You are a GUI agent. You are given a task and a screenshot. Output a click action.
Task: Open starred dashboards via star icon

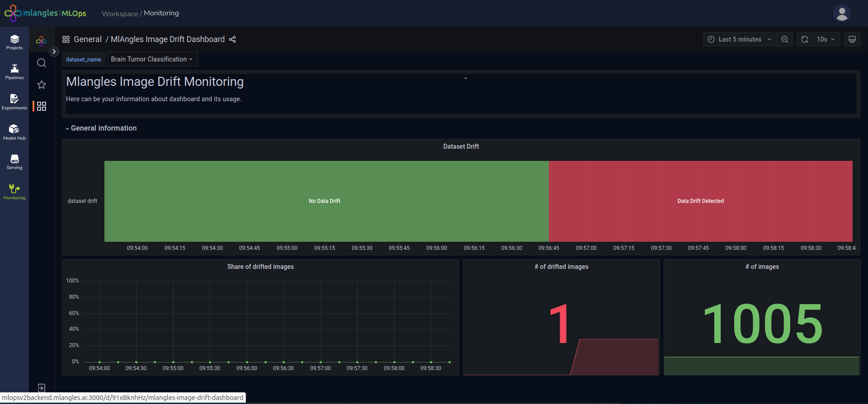pyautogui.click(x=42, y=85)
